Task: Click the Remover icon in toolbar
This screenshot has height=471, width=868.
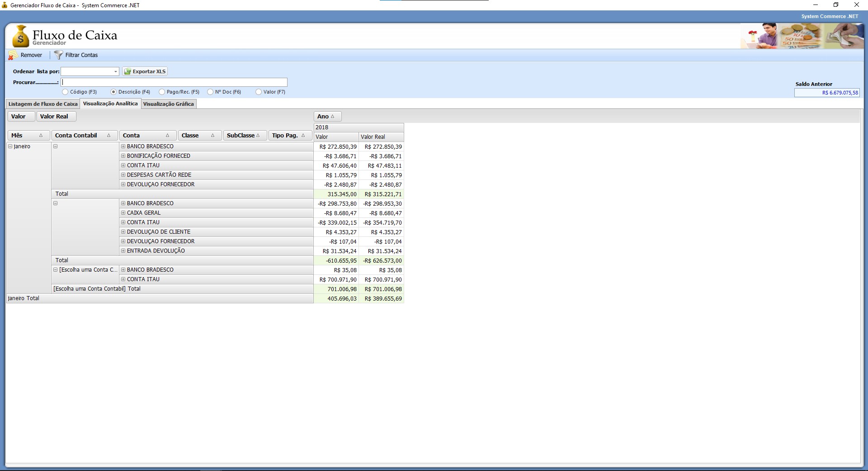Action: (13, 55)
